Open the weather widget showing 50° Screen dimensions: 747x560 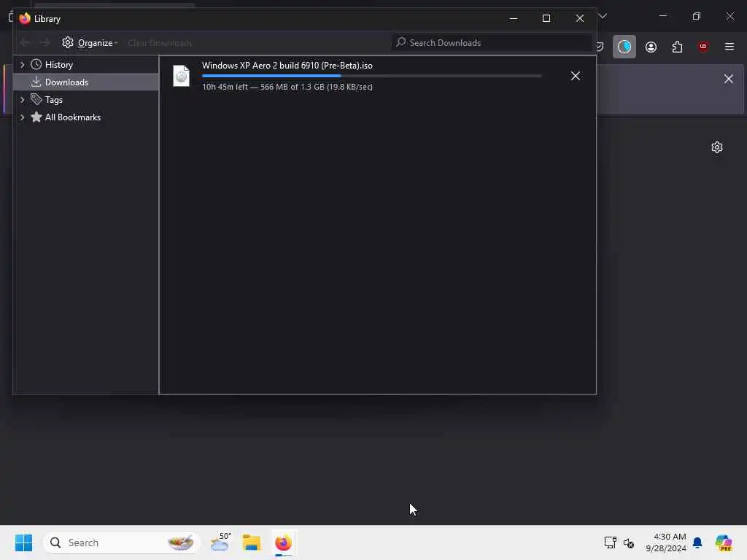(x=220, y=542)
